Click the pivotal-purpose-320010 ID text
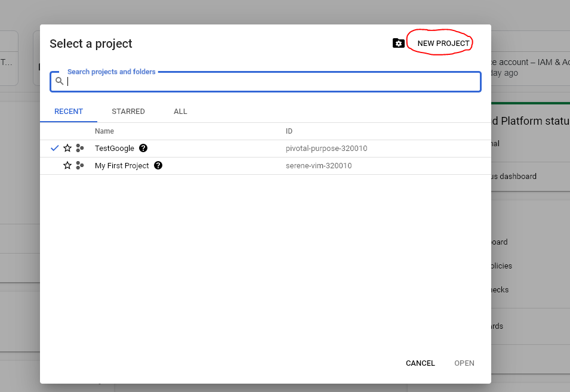The image size is (570, 392). coord(326,148)
